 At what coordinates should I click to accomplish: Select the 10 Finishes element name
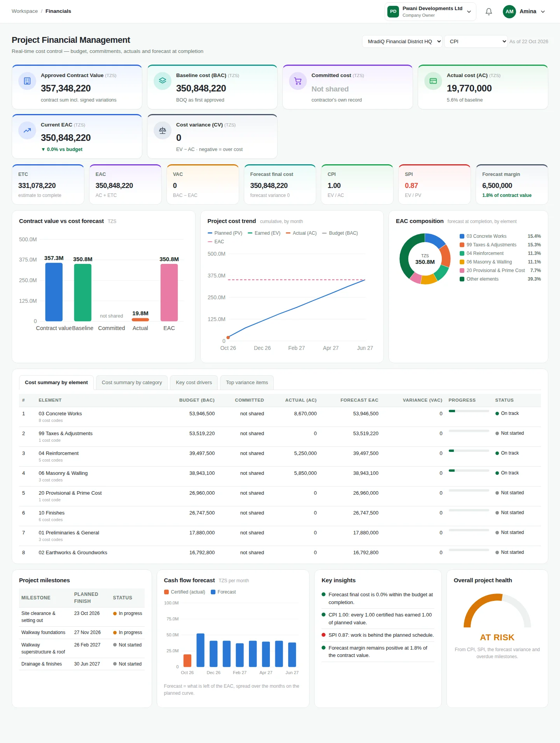(x=52, y=513)
